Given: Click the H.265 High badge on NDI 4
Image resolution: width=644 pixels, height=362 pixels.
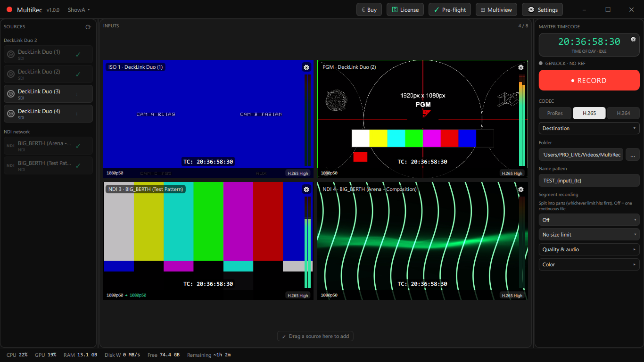Looking at the screenshot, I should [512, 296].
